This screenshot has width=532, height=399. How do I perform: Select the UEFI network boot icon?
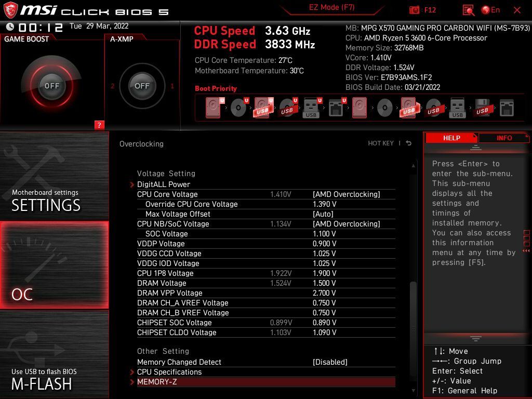337,108
